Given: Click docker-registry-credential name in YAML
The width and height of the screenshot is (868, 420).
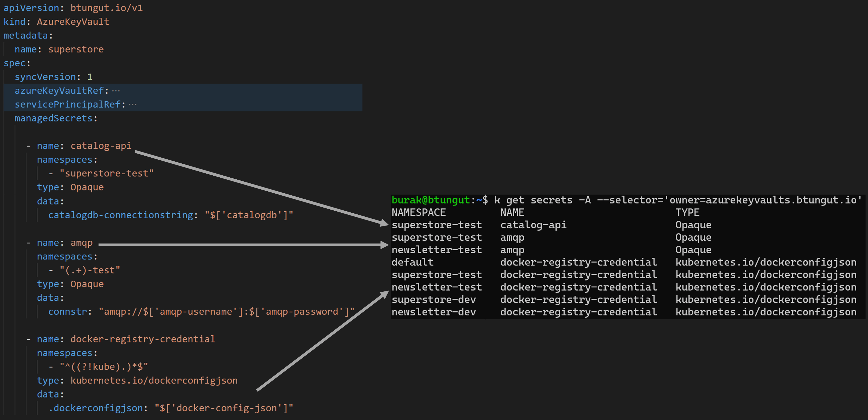Looking at the screenshot, I should pyautogui.click(x=143, y=339).
